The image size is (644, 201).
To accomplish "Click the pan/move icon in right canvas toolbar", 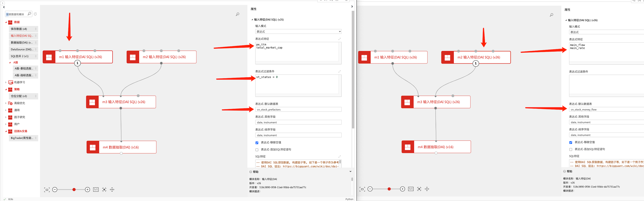I will point(427,189).
